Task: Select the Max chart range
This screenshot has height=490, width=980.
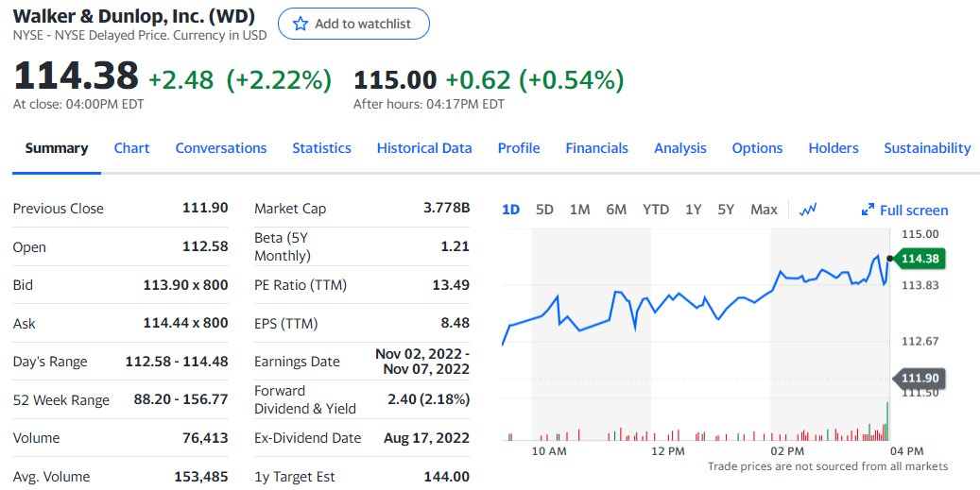Action: (764, 210)
